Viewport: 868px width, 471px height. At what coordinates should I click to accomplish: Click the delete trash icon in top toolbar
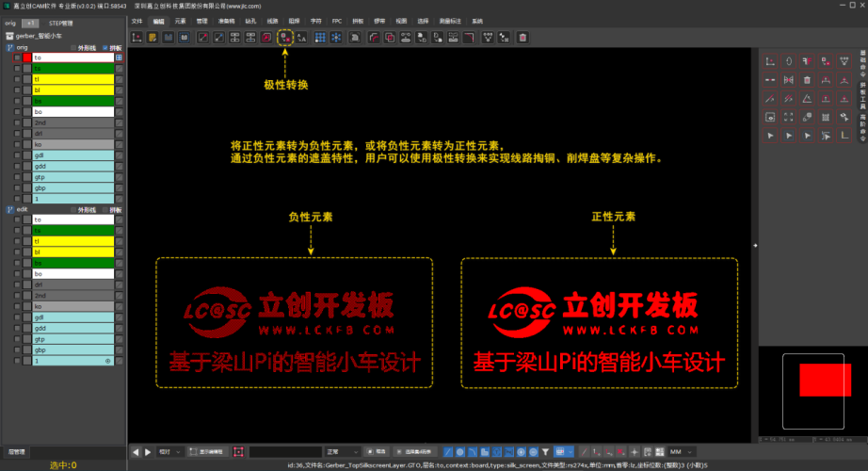tap(522, 37)
